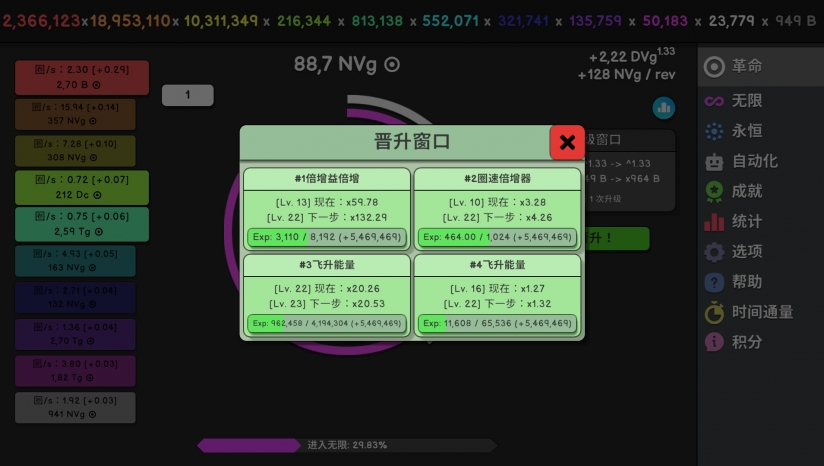Click the #4飞升能量 promotion card

(497, 295)
